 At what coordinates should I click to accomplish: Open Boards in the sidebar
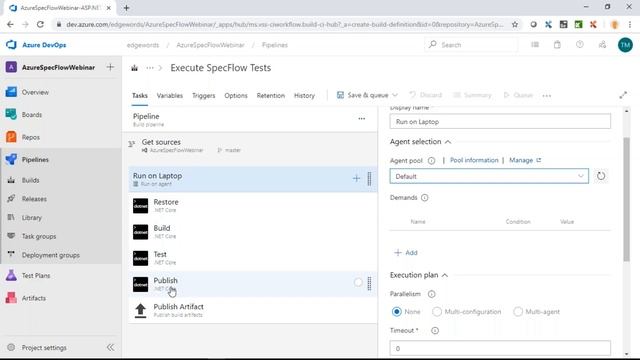pyautogui.click(x=32, y=115)
